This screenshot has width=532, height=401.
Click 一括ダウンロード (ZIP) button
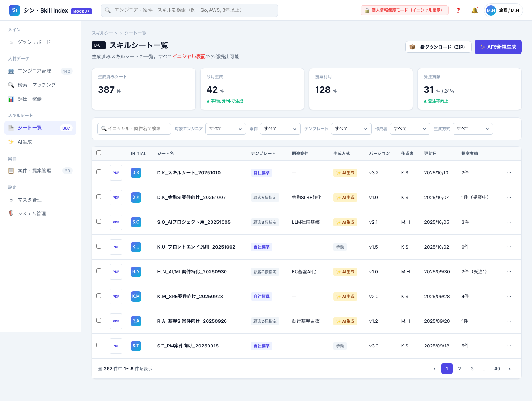[439, 47]
